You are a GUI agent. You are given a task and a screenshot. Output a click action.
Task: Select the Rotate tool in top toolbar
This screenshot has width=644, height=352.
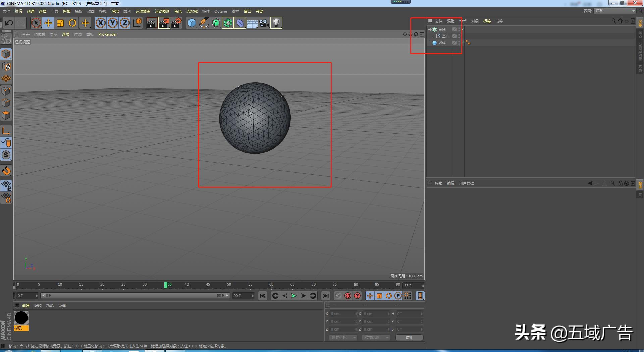click(x=72, y=23)
